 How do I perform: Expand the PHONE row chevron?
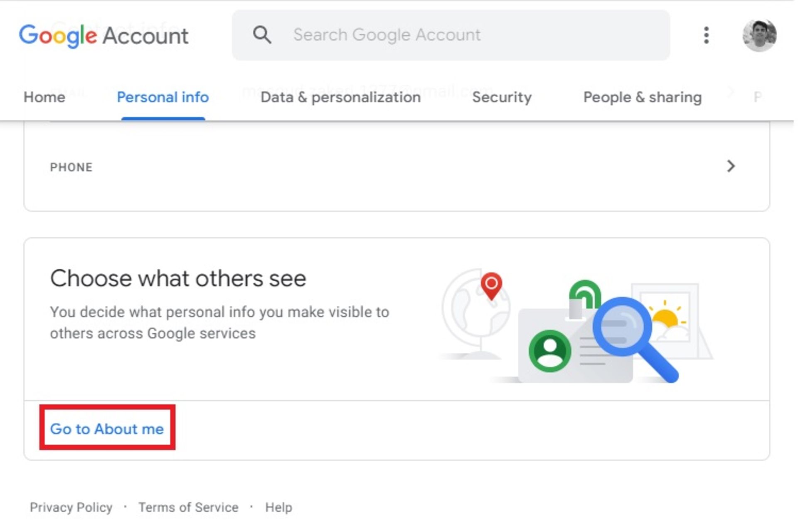point(731,166)
